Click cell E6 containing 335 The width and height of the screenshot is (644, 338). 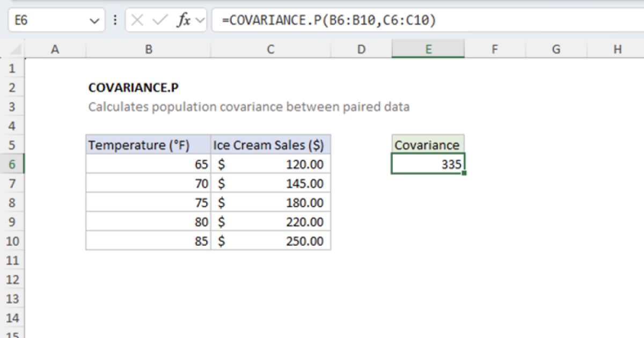tap(428, 164)
